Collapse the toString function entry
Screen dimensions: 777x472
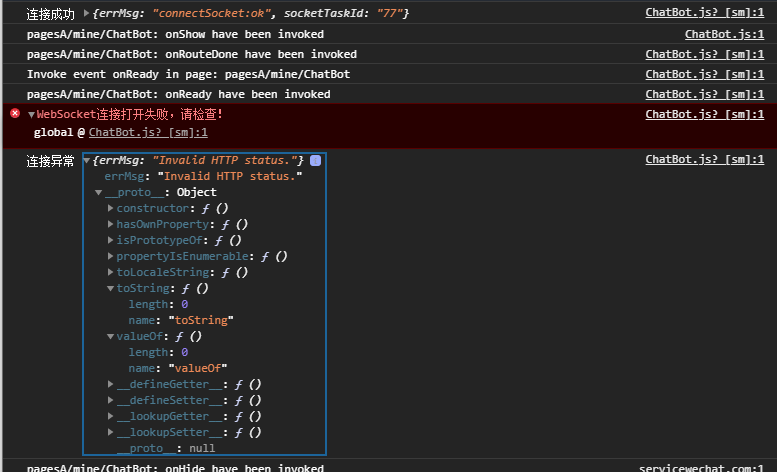point(111,288)
